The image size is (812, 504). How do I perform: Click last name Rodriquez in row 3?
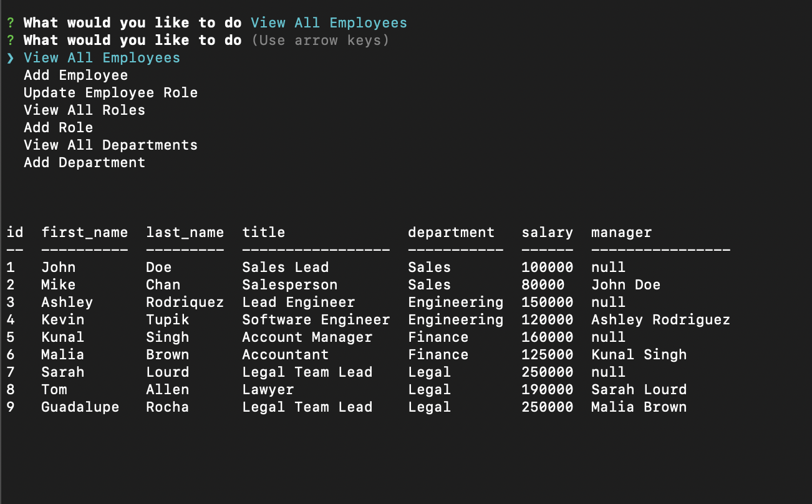click(x=185, y=303)
